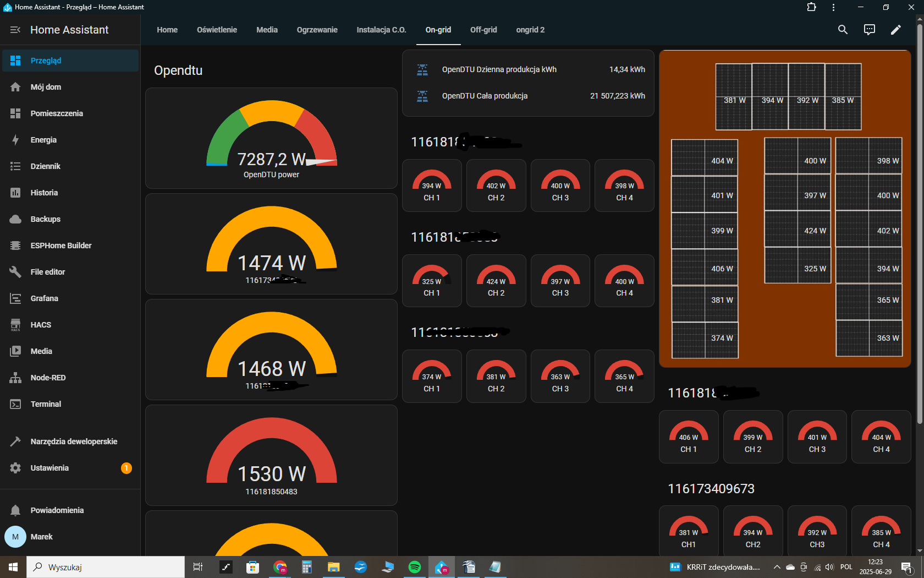The image size is (924, 578).
Task: Open File editor in the sidebar
Action: coord(70,272)
